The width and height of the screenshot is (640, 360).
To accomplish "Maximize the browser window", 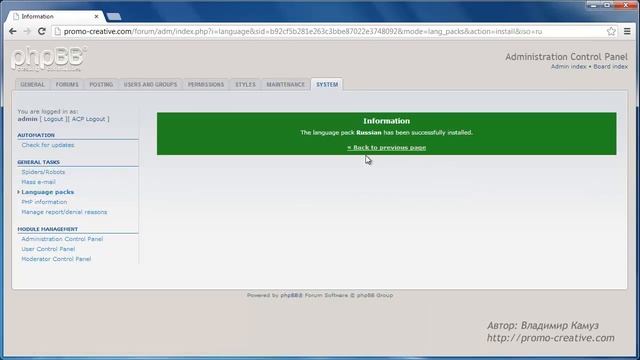I will [607, 5].
